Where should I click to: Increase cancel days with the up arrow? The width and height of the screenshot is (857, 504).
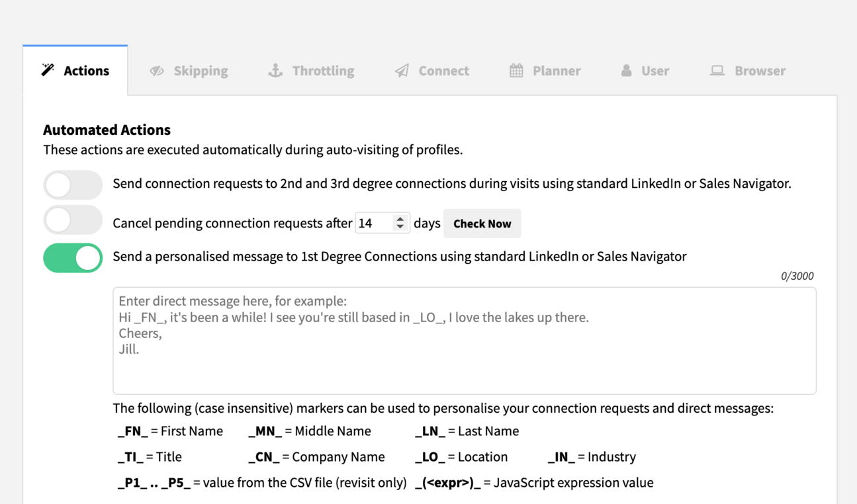pyautogui.click(x=400, y=218)
